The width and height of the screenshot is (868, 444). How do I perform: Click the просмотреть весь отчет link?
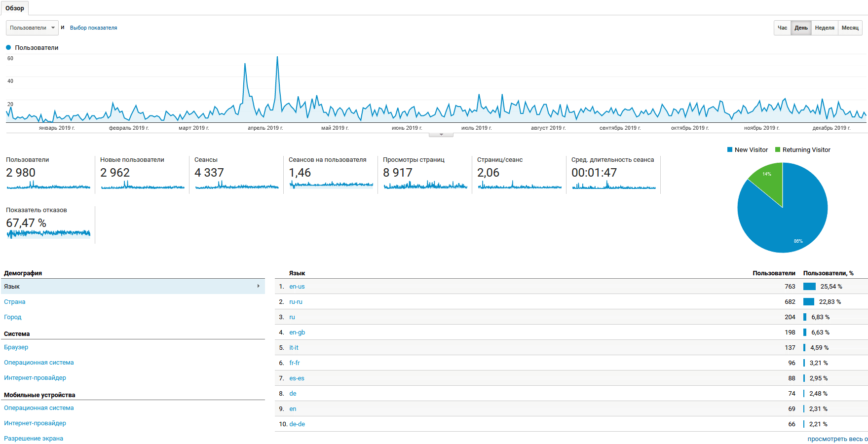pos(837,439)
